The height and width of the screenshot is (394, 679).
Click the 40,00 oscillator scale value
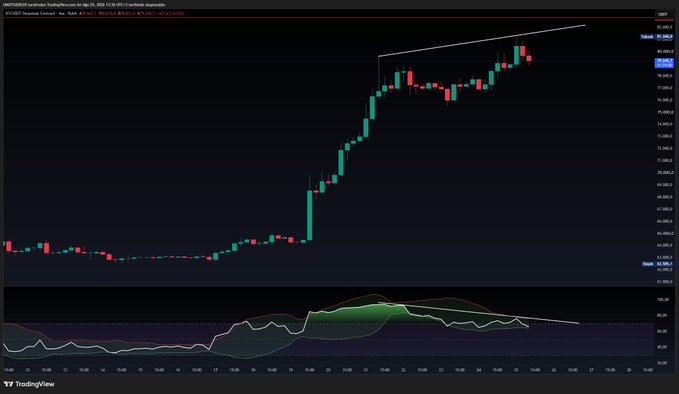[663, 347]
